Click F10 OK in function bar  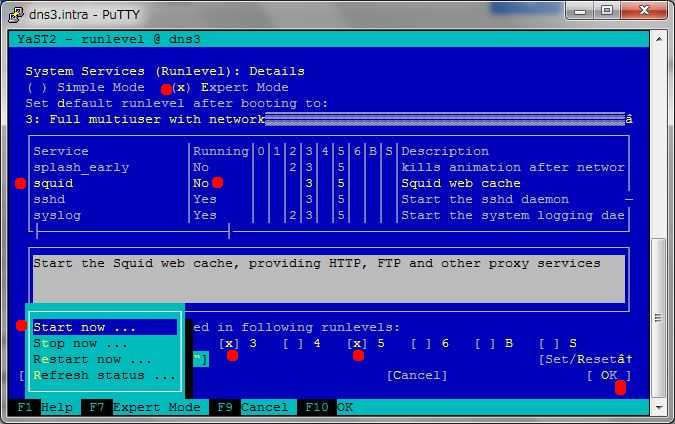pos(325,407)
